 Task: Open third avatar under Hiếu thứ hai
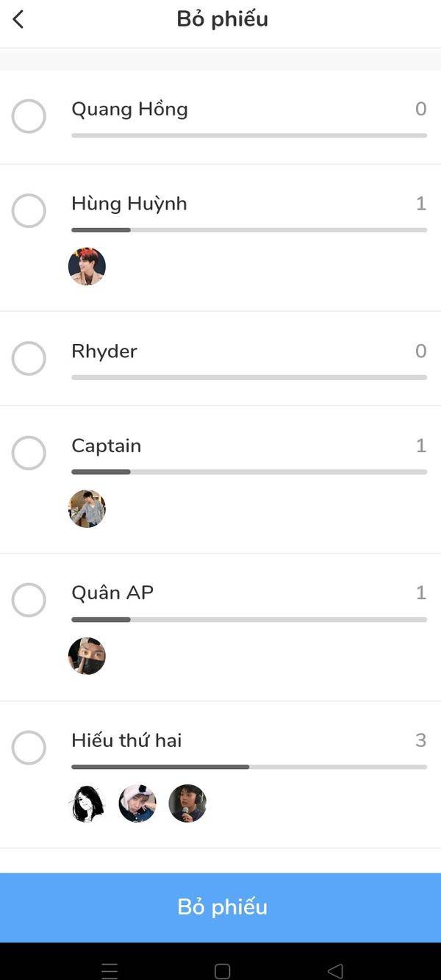tap(187, 804)
